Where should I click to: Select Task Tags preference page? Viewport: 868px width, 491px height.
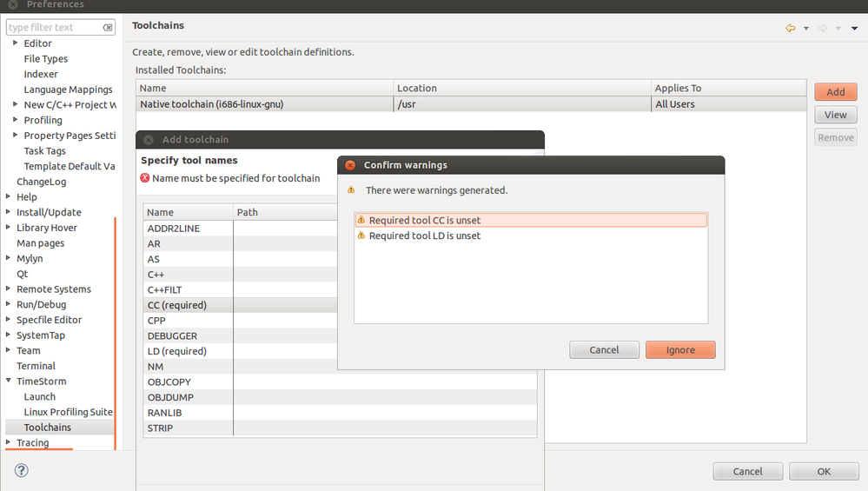point(45,151)
